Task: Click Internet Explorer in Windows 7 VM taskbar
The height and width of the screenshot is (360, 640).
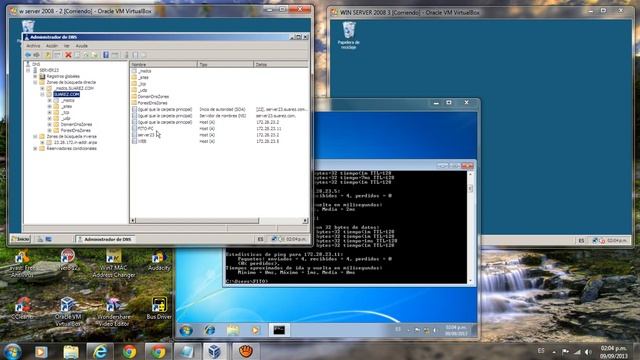Action: (x=210, y=330)
